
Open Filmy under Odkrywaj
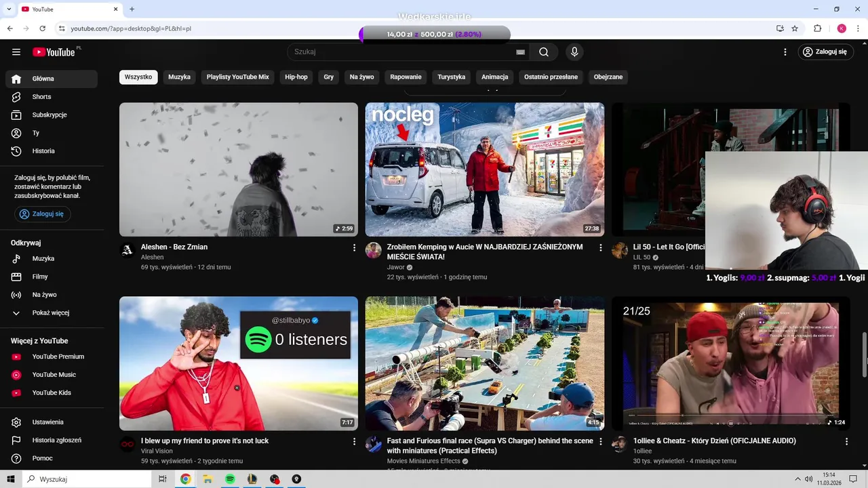point(52,277)
